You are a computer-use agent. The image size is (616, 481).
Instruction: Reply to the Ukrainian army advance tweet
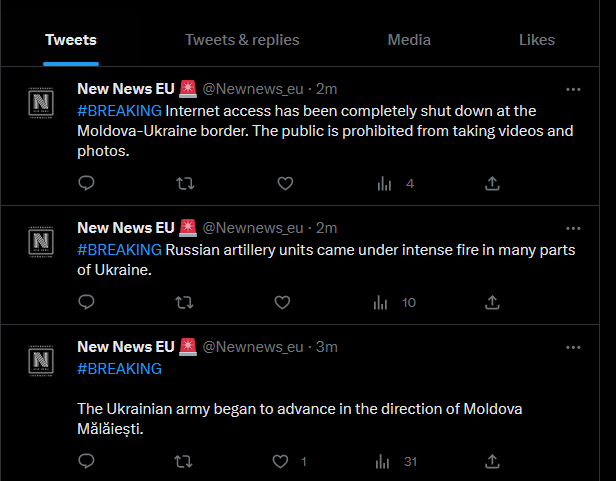coord(86,461)
